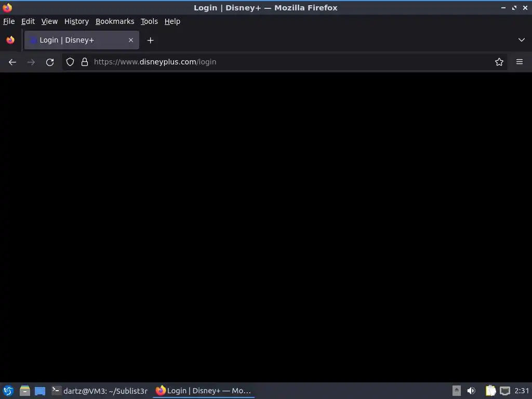
Task: Launch file manager from the taskbar
Action: tap(25, 391)
